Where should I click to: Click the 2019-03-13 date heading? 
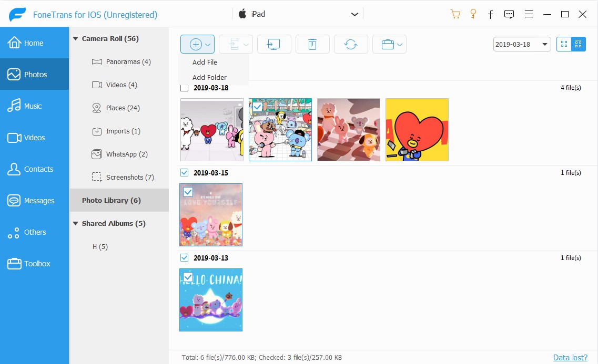point(211,258)
